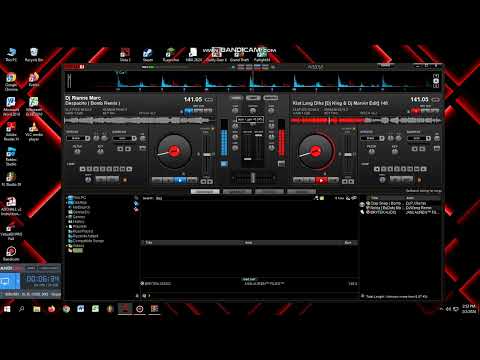Toggle left deck blue headphone cue button
The width and height of the screenshot is (480, 360).
coord(224,164)
